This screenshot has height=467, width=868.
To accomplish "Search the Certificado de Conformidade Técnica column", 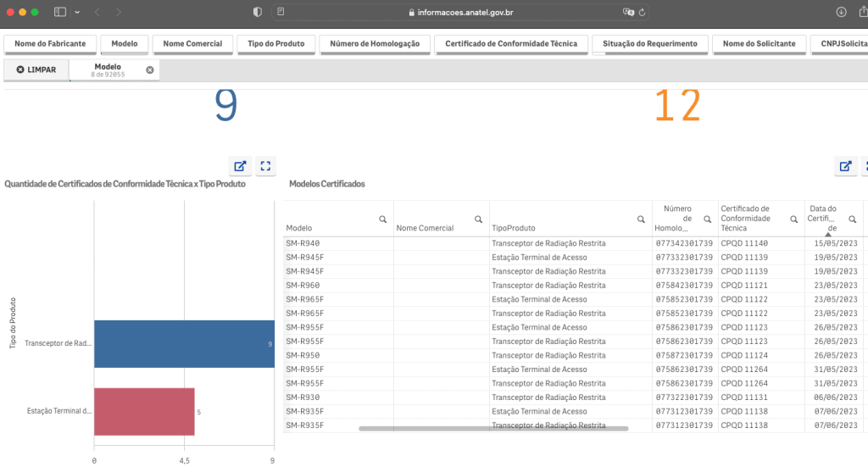I will click(793, 220).
